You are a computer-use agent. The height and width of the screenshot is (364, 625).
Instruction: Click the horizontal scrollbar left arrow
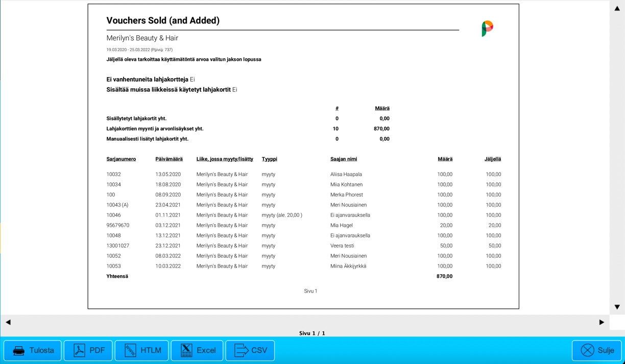pos(8,322)
